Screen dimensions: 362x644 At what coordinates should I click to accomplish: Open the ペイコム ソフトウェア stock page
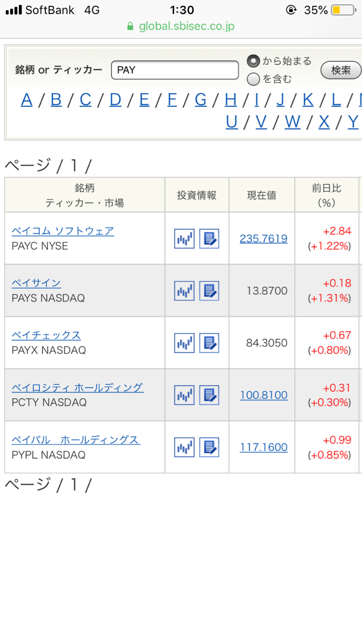point(63,231)
